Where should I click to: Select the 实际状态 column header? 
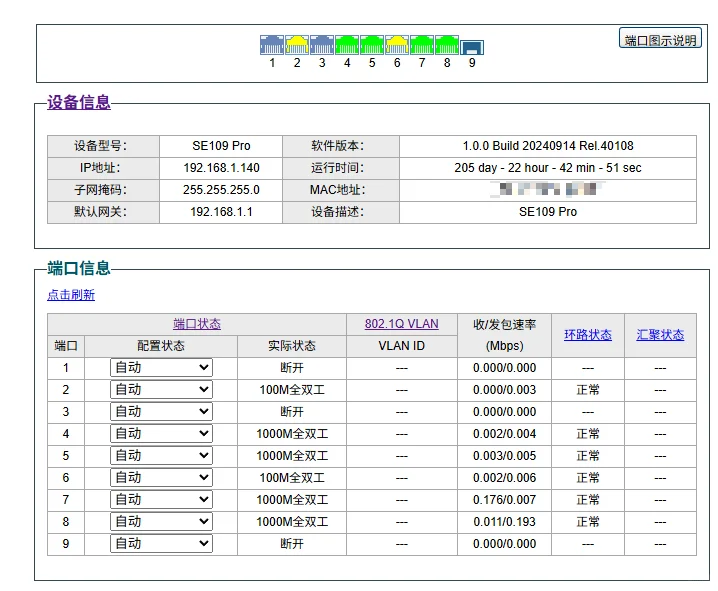coord(292,346)
